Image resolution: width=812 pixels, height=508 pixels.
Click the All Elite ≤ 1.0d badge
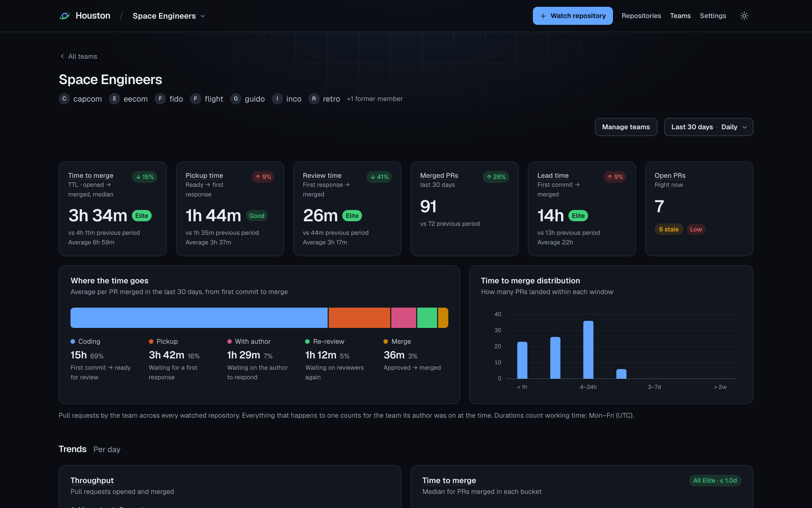tap(715, 480)
